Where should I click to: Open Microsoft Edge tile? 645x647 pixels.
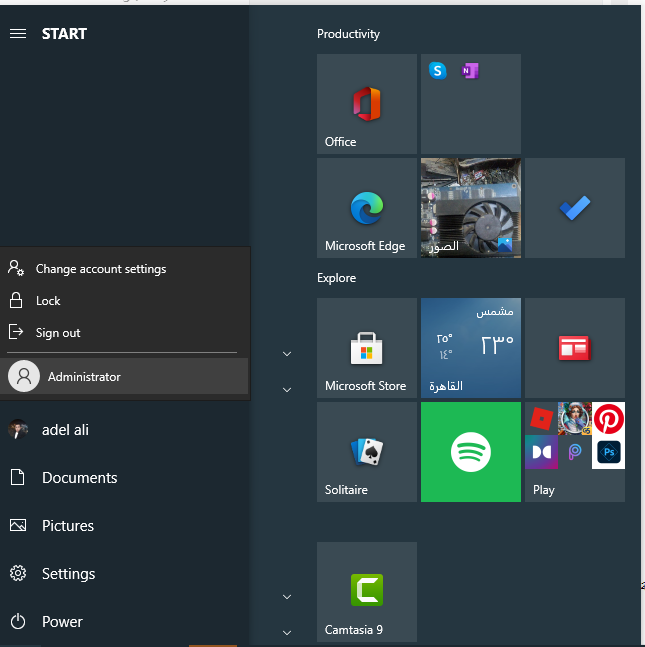point(367,208)
